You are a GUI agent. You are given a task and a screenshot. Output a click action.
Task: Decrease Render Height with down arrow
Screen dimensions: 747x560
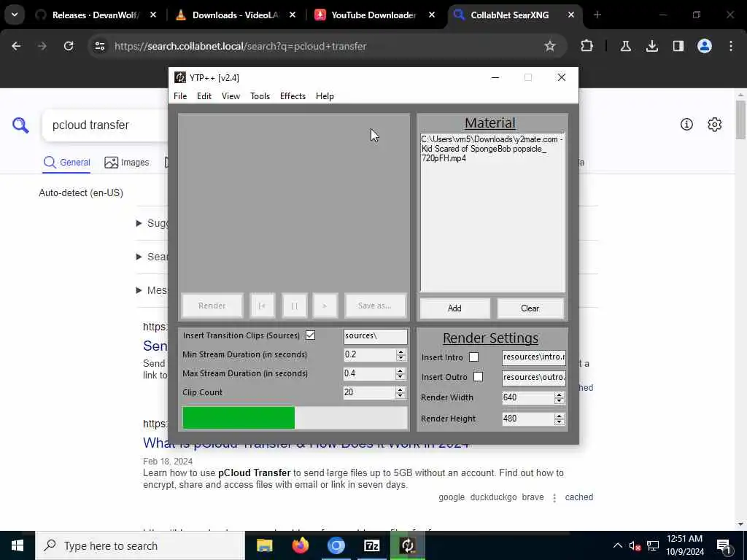(560, 422)
